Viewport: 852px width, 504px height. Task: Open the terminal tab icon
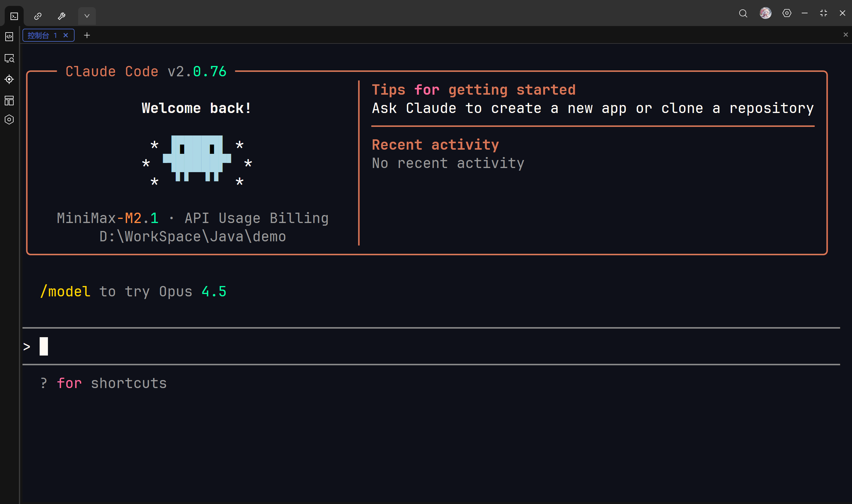click(14, 16)
